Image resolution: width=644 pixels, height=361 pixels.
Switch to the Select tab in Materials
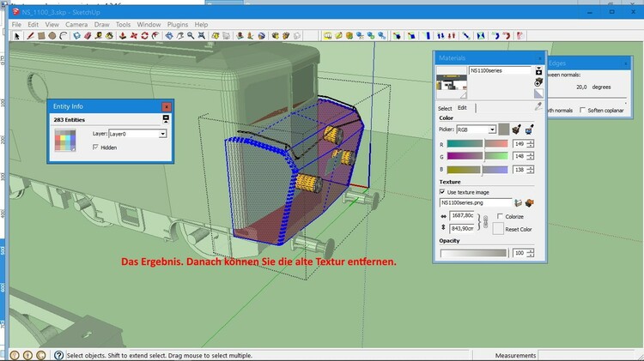(x=445, y=108)
